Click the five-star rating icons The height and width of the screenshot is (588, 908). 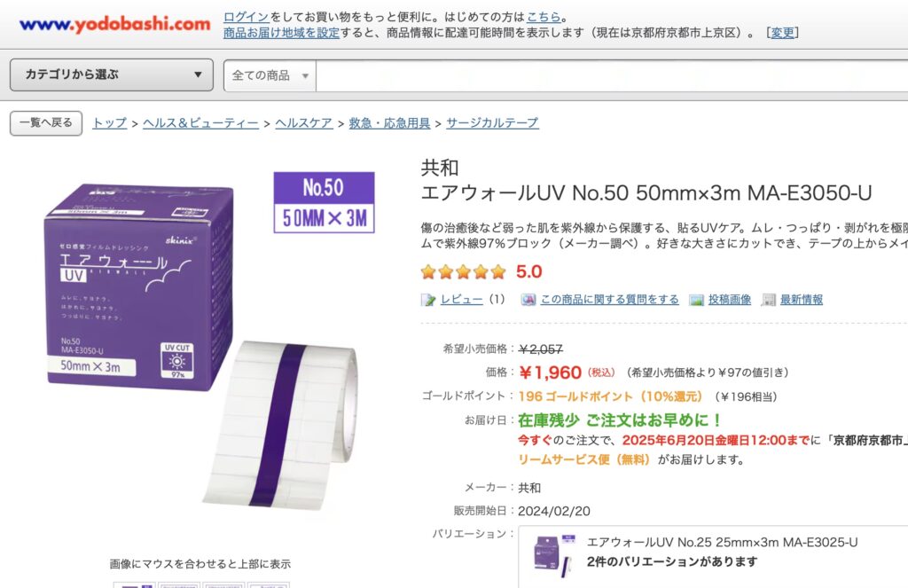tap(463, 271)
